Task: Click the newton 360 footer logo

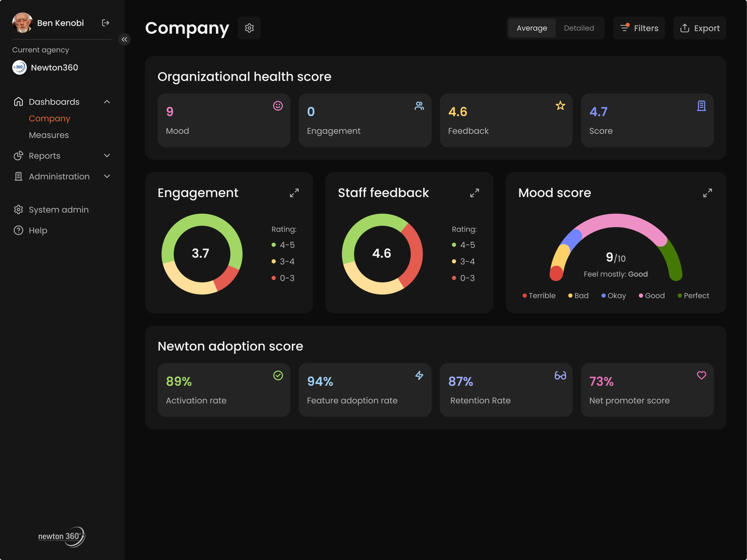Action: 62,537
